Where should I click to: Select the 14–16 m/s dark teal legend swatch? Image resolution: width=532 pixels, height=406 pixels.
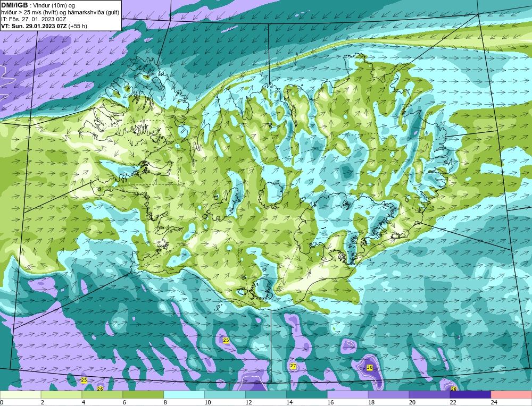[307, 395]
